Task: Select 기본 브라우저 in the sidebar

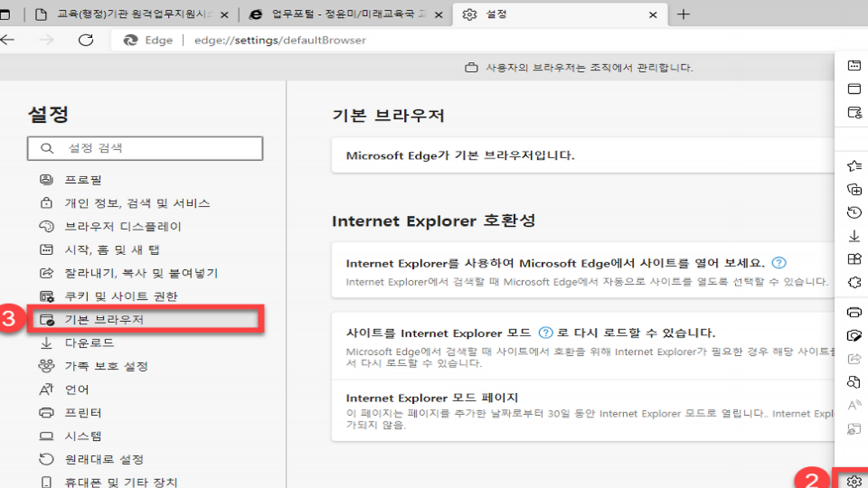Action: (x=145, y=319)
